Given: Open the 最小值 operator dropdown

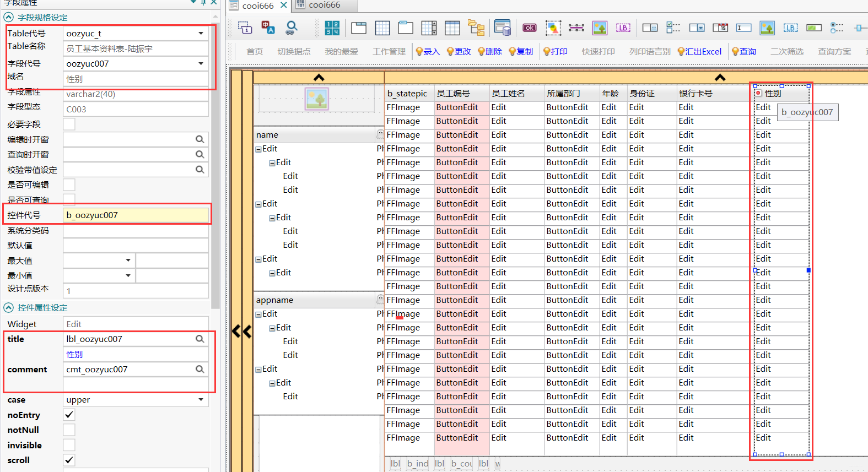Looking at the screenshot, I should pos(128,275).
